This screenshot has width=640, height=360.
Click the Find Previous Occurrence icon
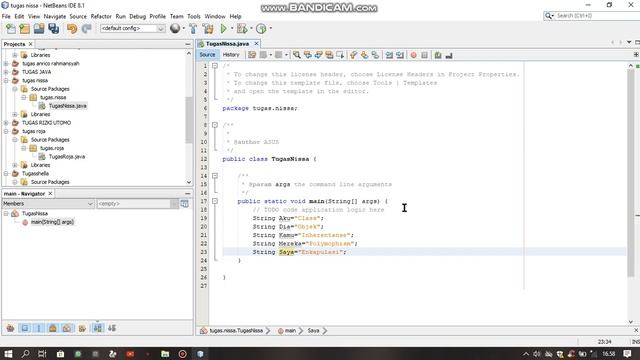[x=308, y=55]
